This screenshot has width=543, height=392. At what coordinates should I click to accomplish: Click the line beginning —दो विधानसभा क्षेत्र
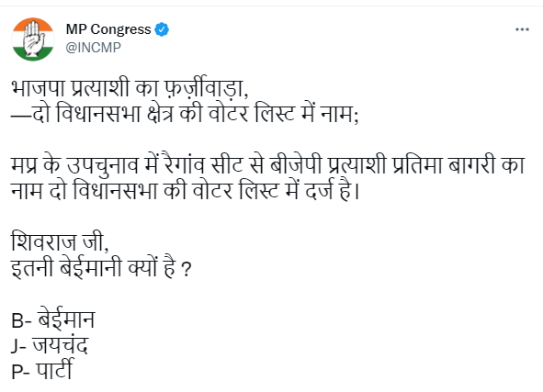pyautogui.click(x=185, y=114)
